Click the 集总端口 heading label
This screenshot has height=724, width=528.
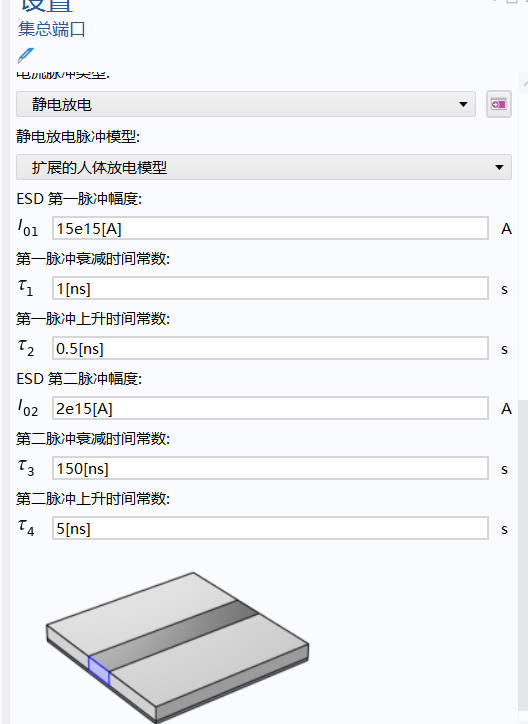point(52,29)
